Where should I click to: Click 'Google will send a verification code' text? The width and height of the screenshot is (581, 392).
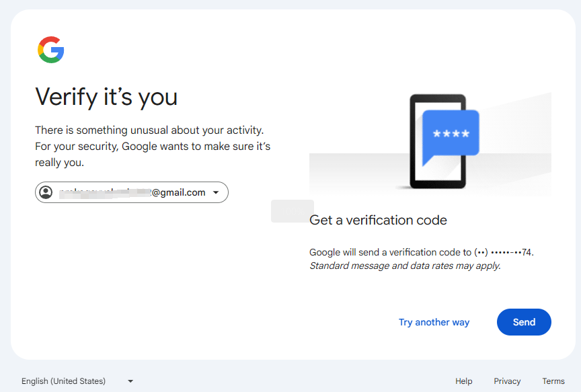pos(422,252)
